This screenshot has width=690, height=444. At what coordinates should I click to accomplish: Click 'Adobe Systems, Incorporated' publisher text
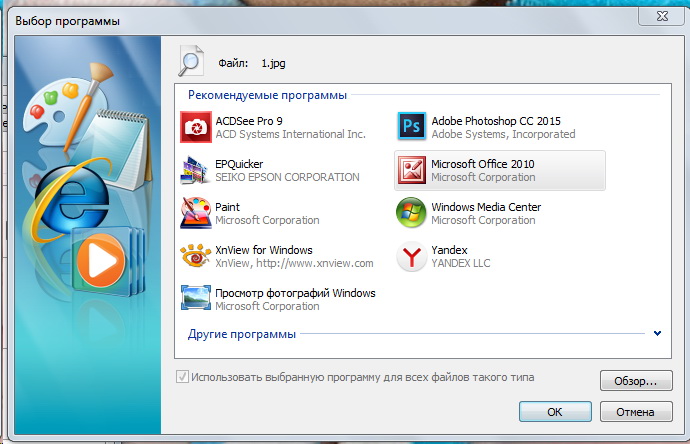[x=503, y=134]
